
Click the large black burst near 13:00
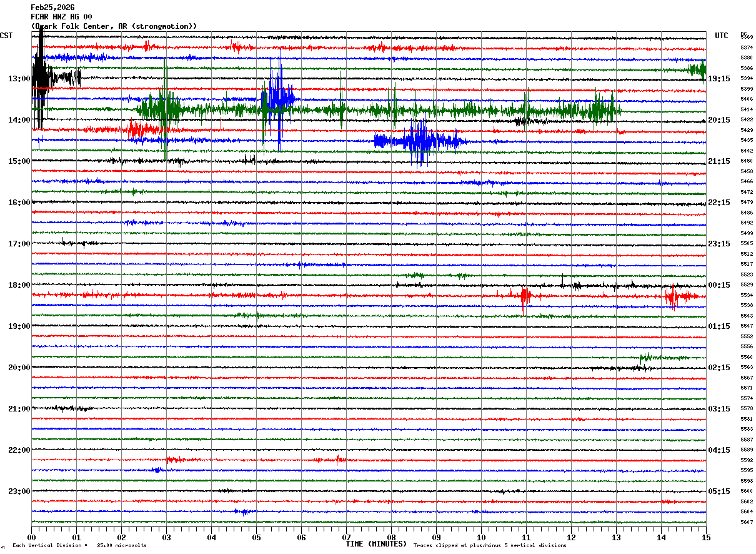40,78
